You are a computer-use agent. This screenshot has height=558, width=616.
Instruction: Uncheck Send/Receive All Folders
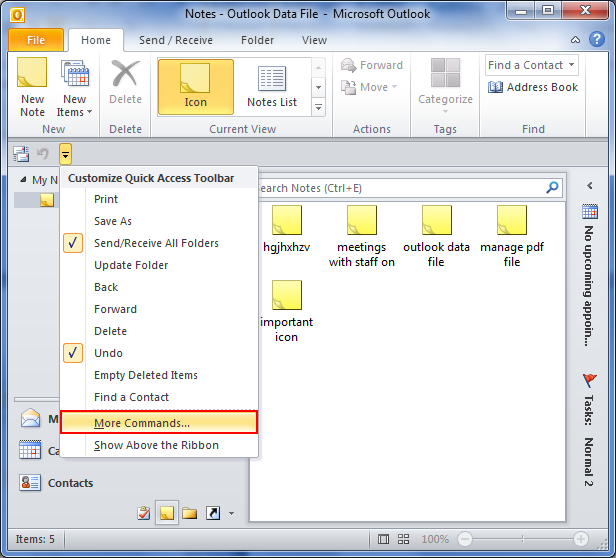coord(159,243)
